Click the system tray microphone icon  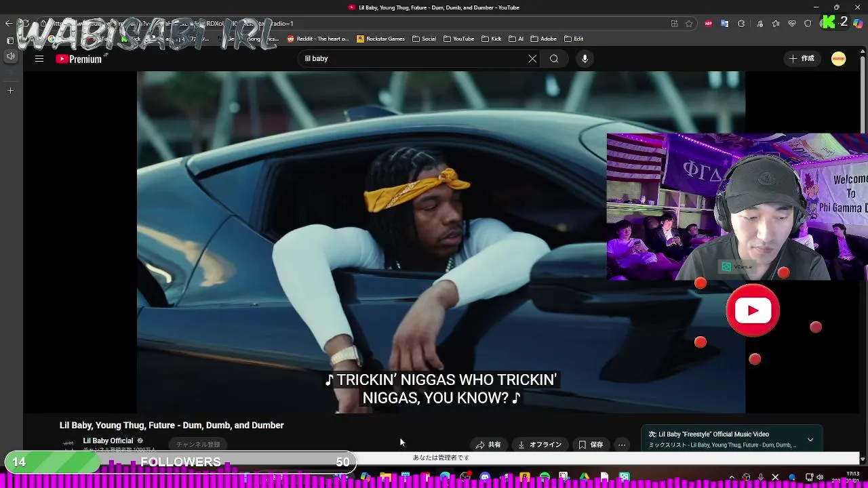coord(761,477)
